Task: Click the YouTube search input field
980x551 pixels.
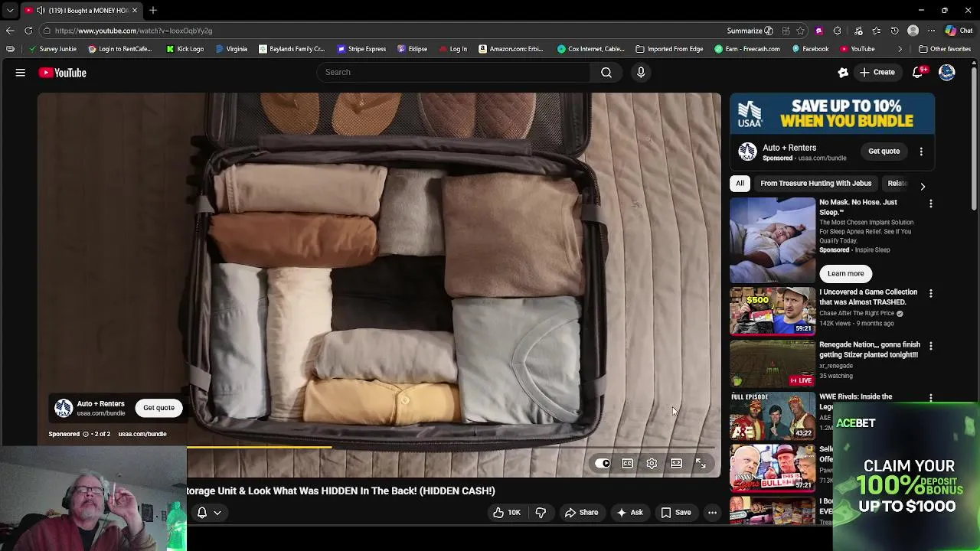Action: [455, 72]
